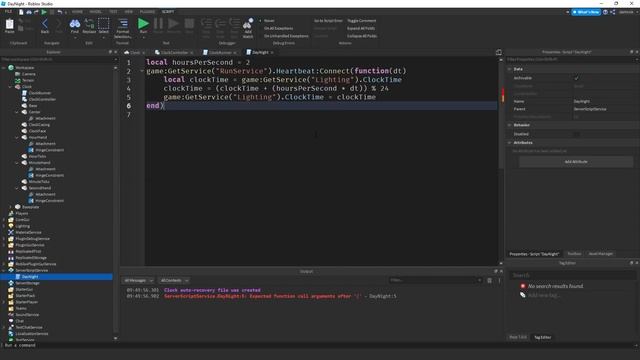Select the Never break option
Image resolution: width=640 pixels, height=360 pixels.
coord(269,21)
